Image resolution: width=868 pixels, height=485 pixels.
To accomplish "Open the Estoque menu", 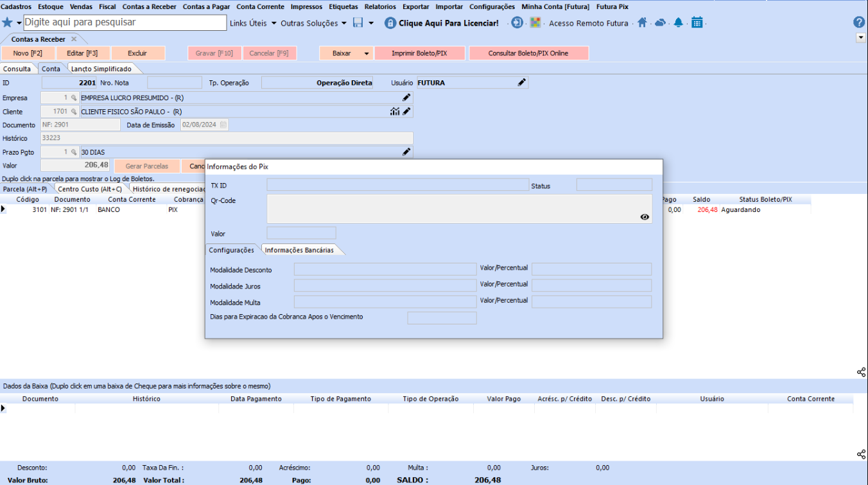I will coord(51,6).
